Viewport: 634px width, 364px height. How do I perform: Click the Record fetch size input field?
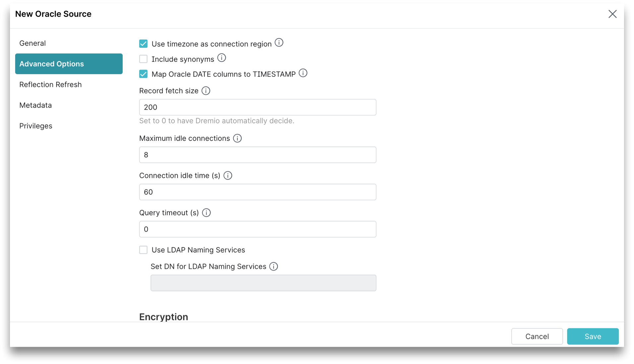pos(257,107)
